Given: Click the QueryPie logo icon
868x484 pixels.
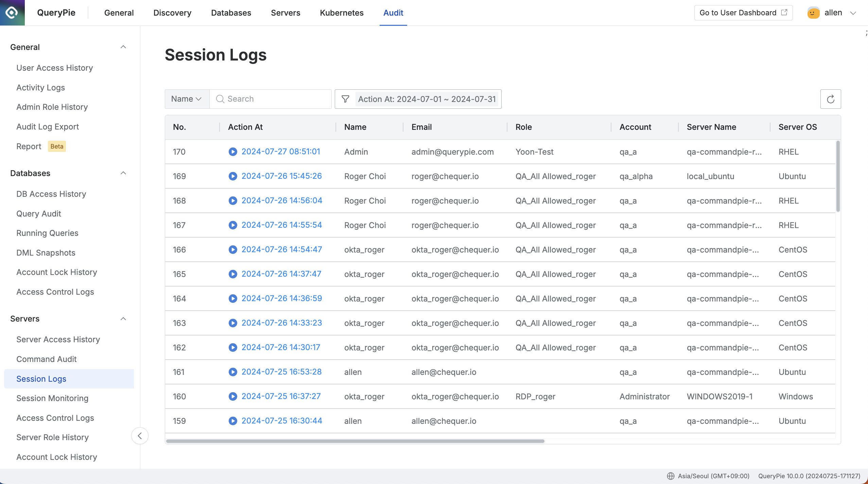Looking at the screenshot, I should click(x=12, y=13).
